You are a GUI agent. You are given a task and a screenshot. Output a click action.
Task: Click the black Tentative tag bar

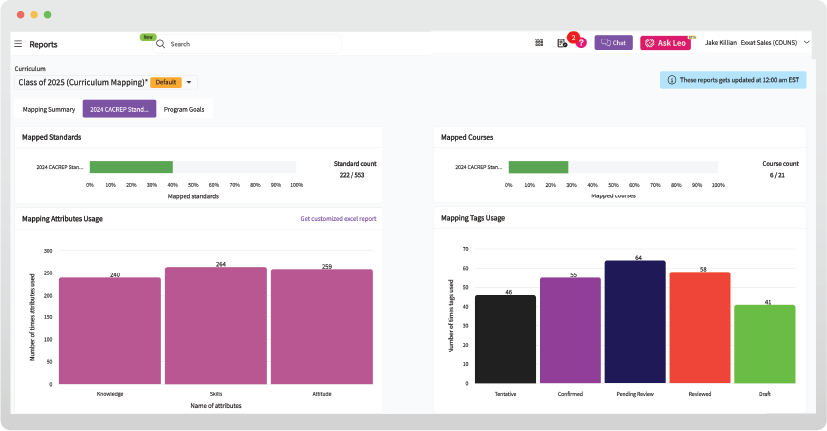tap(505, 339)
